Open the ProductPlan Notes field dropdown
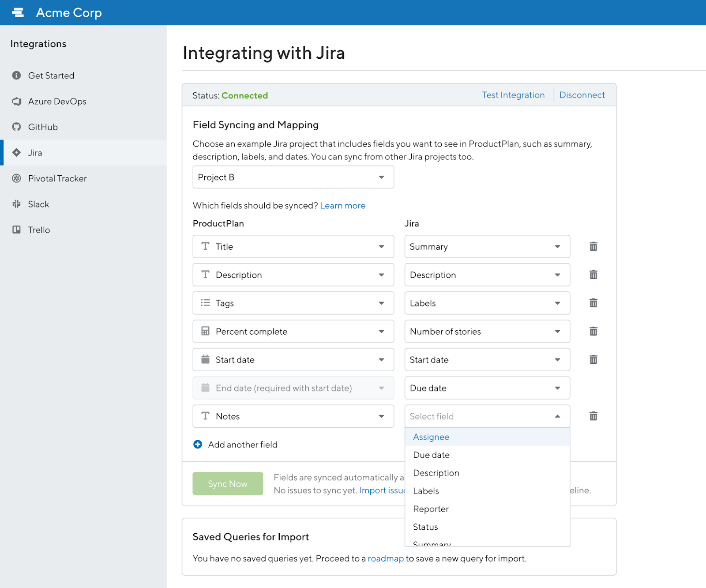The image size is (706, 588). 293,416
